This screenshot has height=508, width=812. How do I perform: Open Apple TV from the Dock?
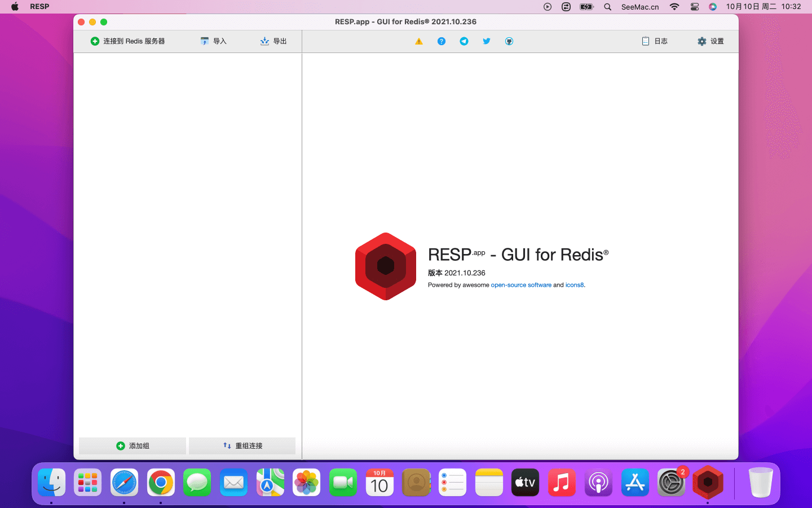coord(526,483)
